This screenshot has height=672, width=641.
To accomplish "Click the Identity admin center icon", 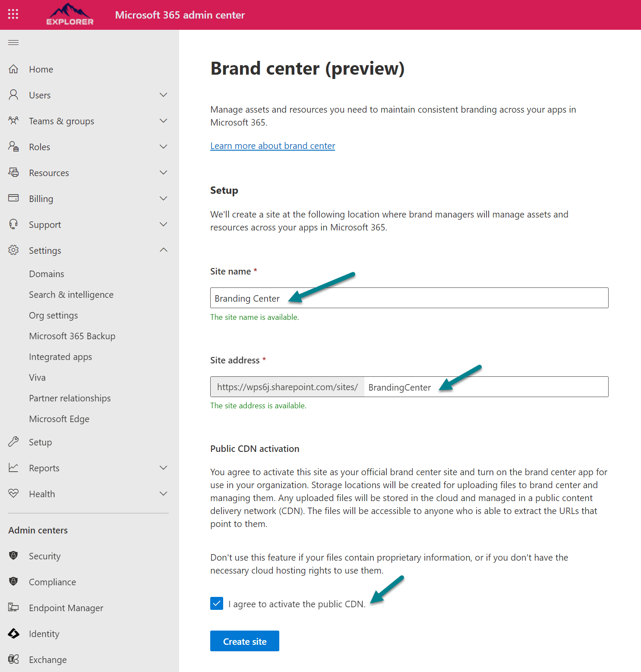I will (13, 634).
